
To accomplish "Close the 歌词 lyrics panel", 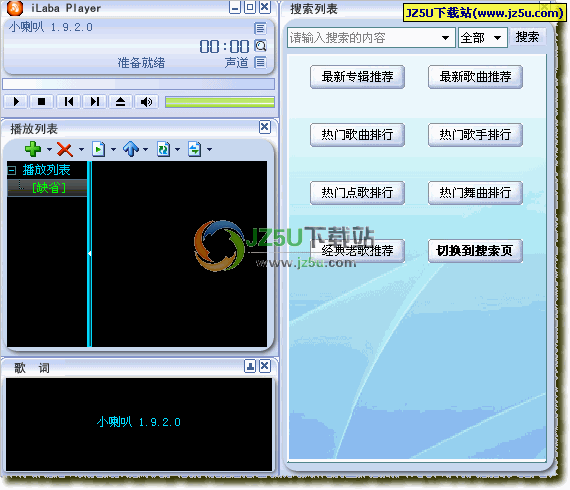I will click(x=265, y=366).
